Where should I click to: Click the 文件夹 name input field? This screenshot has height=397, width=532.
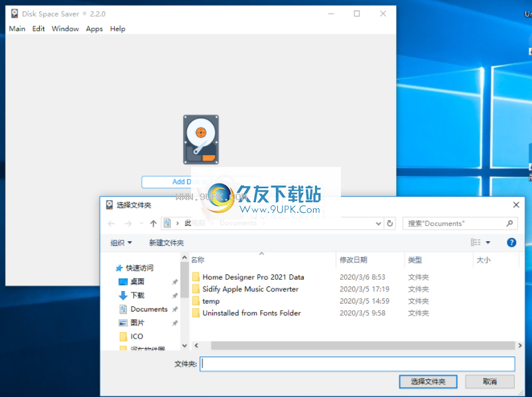[x=358, y=364]
